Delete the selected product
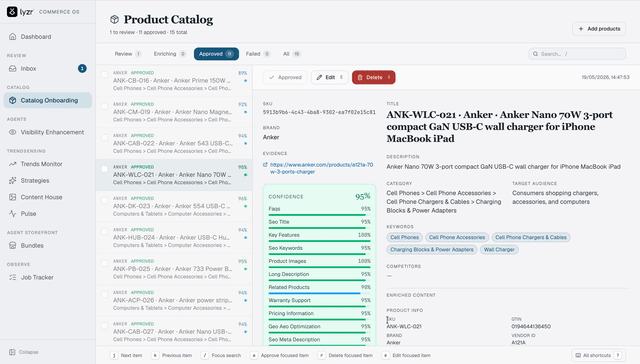The height and width of the screenshot is (364, 640). pos(373,78)
